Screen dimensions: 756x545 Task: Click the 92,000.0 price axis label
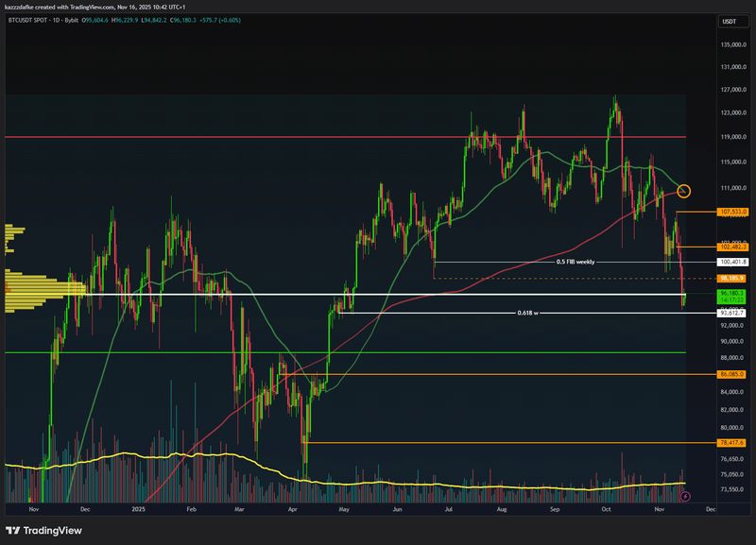(732, 325)
